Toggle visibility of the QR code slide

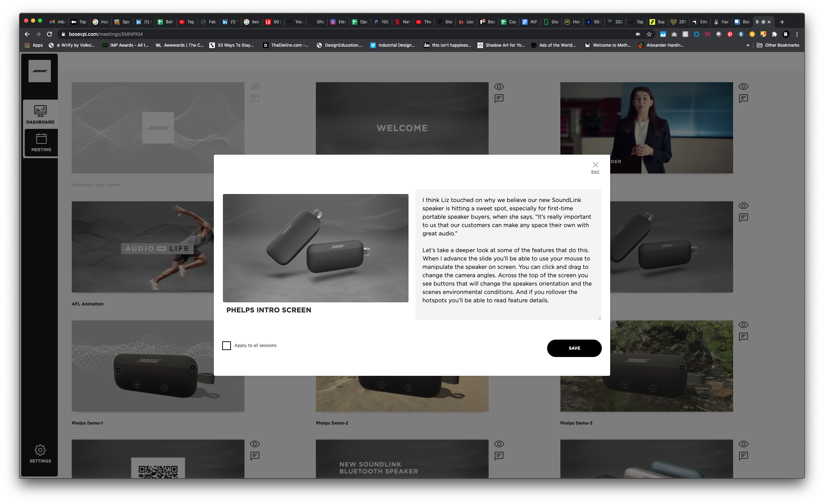coord(255,444)
